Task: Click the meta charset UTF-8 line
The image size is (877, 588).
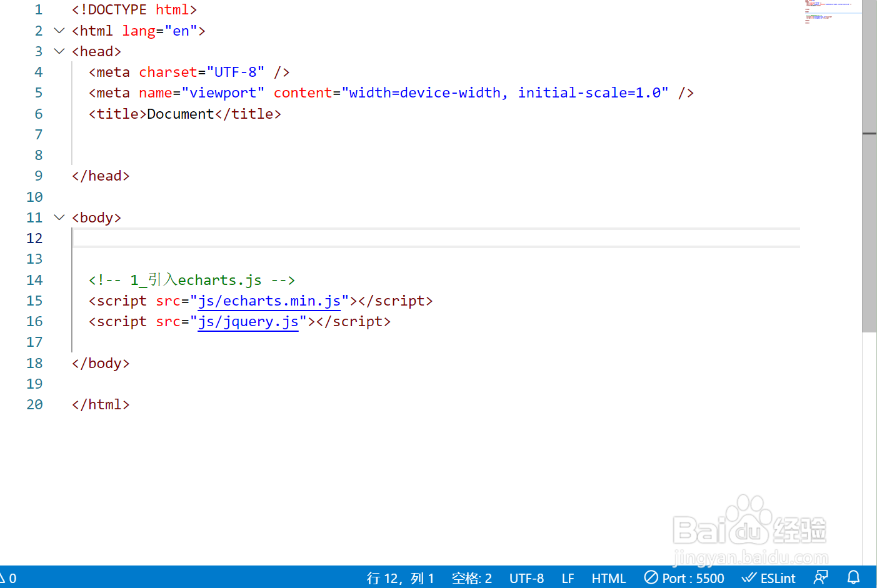Action: click(x=189, y=72)
